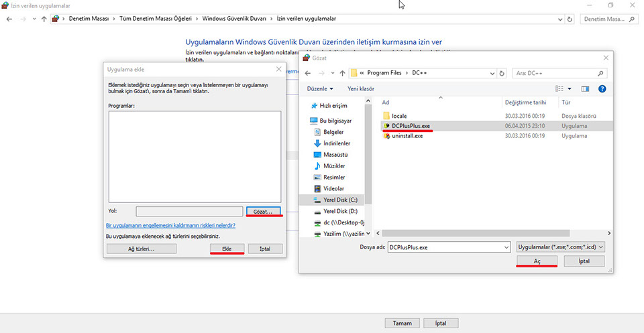This screenshot has height=333, width=644.
Task: Expand the Dosya adı dropdown arrow
Action: [506, 247]
